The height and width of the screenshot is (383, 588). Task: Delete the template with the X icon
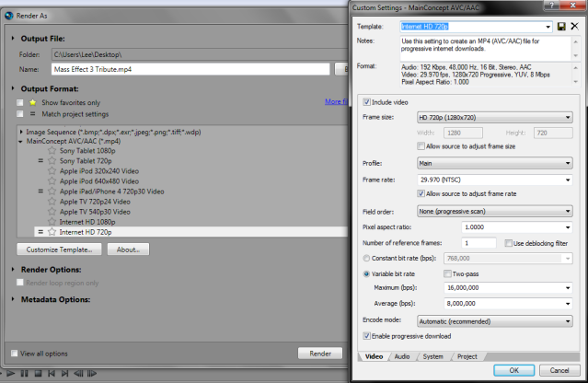click(x=574, y=28)
